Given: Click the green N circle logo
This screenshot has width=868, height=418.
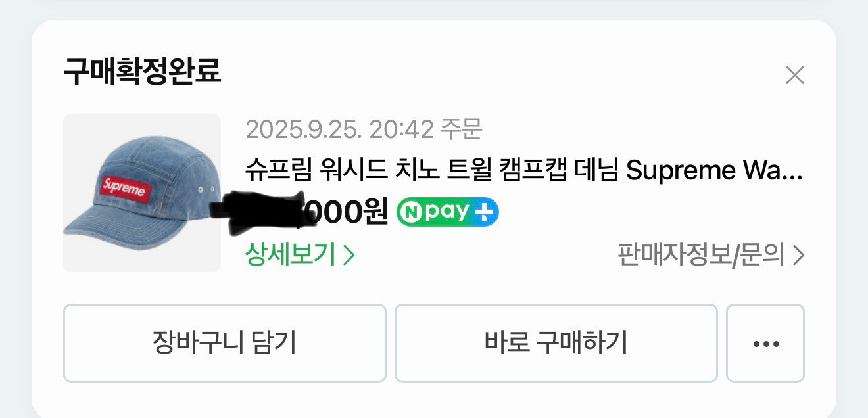Looking at the screenshot, I should [411, 212].
